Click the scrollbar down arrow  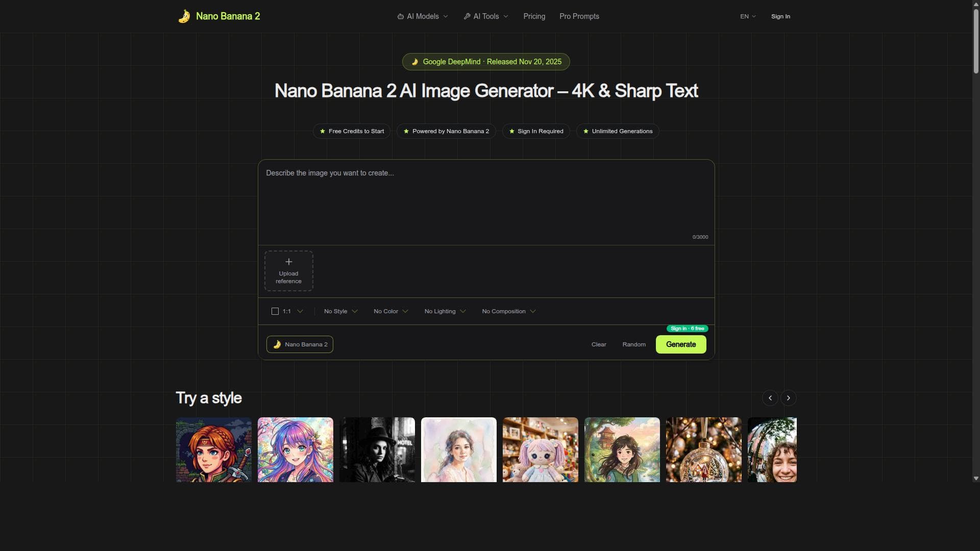(976, 479)
